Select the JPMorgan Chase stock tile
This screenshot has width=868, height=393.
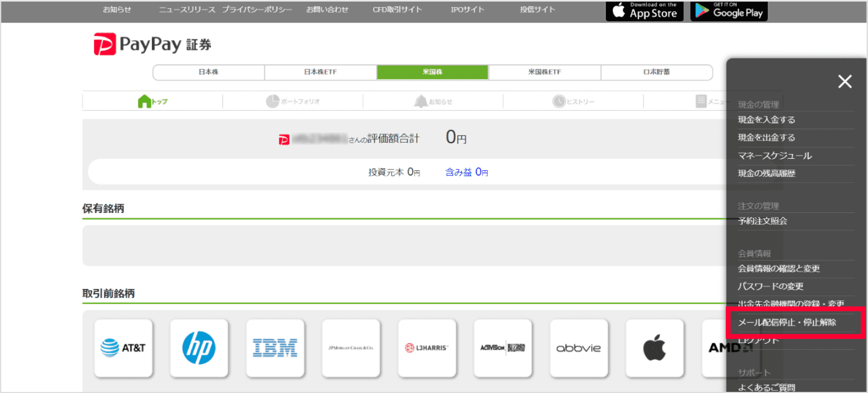coord(351,348)
